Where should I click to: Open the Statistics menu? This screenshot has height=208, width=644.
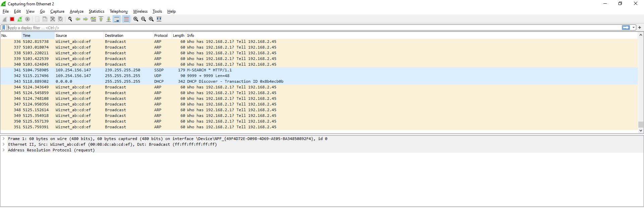pos(96,11)
